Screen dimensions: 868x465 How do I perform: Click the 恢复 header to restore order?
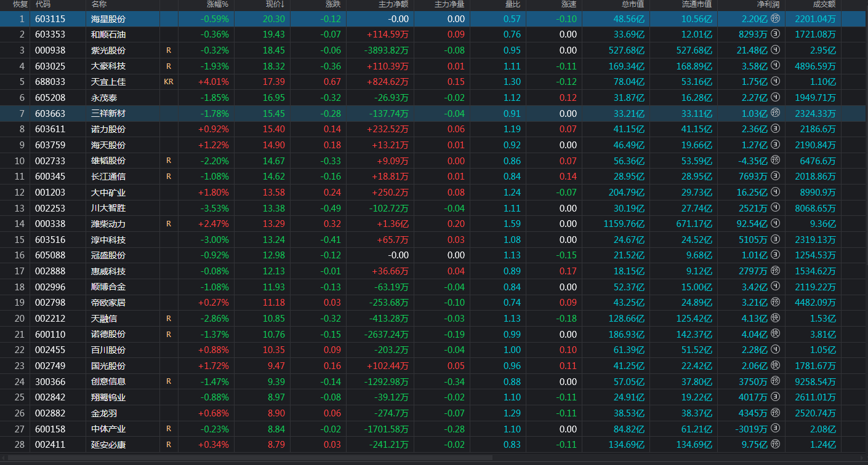coord(20,4)
